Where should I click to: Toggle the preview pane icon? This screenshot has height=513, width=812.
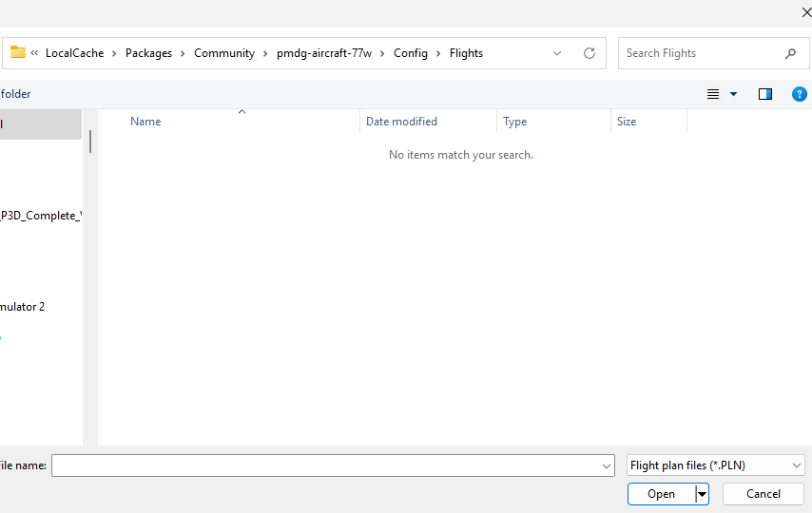click(765, 94)
